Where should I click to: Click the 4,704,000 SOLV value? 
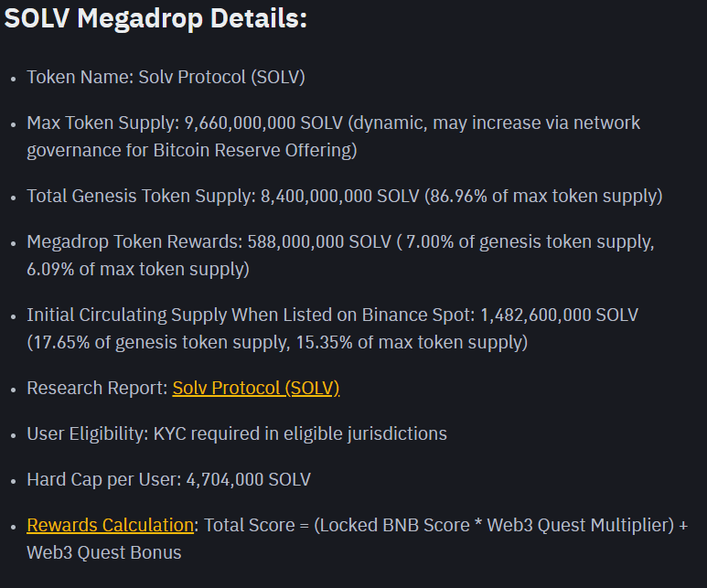tap(248, 479)
